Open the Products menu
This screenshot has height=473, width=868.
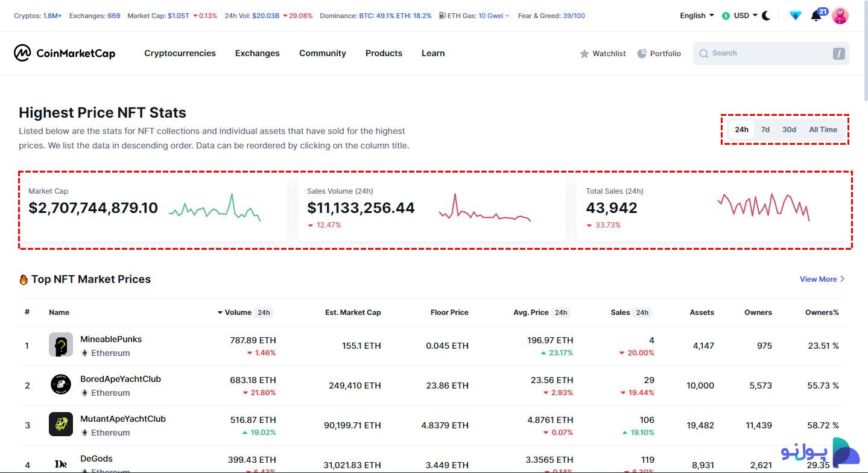(384, 53)
